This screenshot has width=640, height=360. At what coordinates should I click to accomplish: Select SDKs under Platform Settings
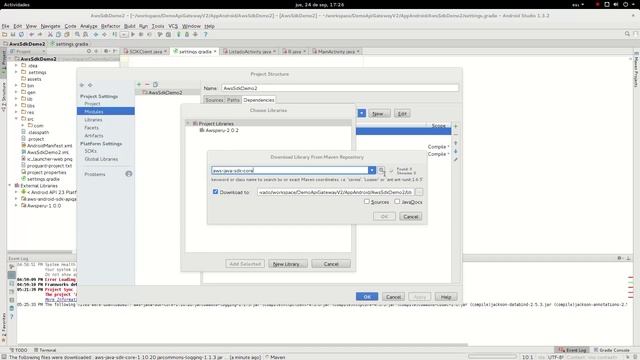tap(91, 151)
